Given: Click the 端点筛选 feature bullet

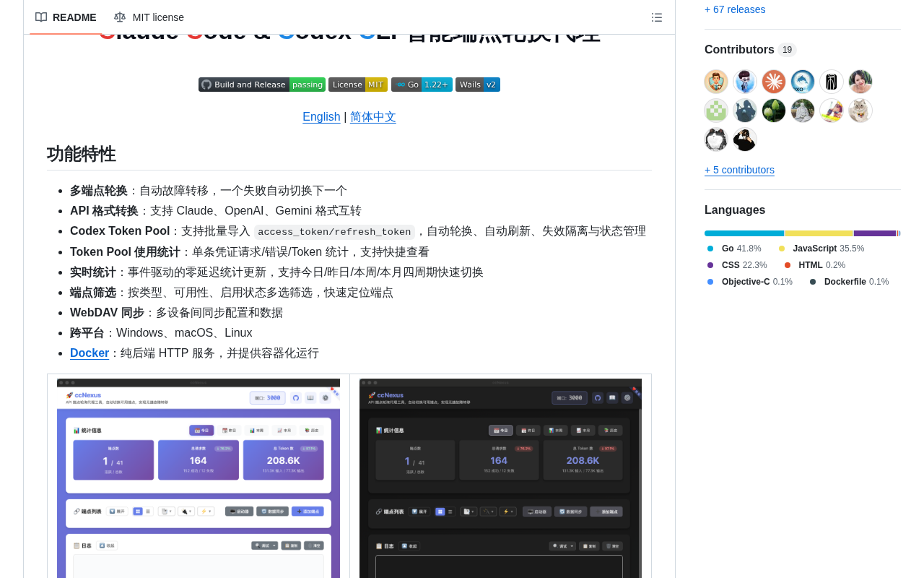Looking at the screenshot, I should tap(93, 293).
